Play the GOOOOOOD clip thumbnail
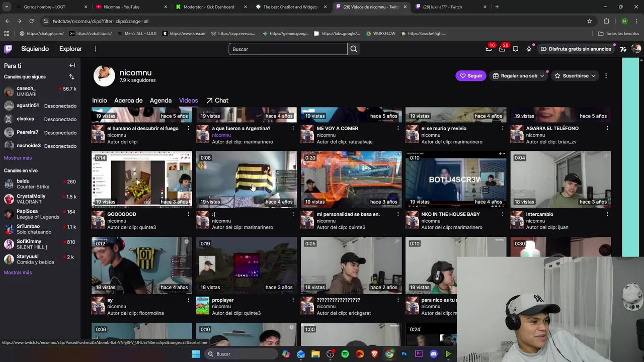 click(x=142, y=179)
